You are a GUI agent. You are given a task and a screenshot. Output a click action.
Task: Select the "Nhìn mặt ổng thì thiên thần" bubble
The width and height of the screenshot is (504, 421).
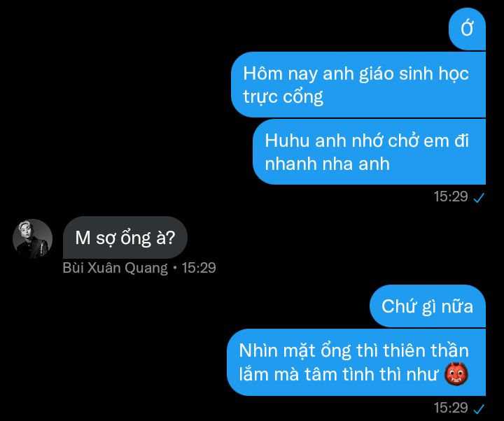(356, 362)
